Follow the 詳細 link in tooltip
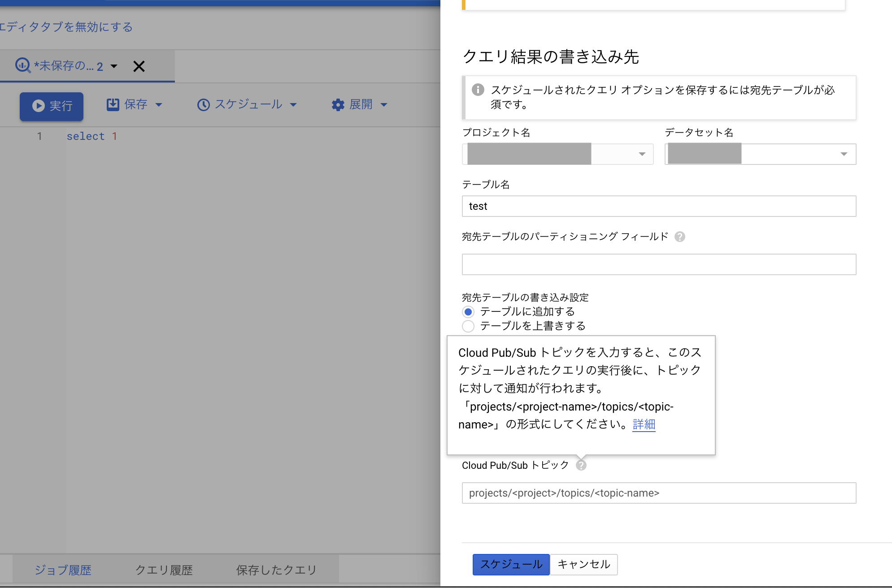 [644, 424]
